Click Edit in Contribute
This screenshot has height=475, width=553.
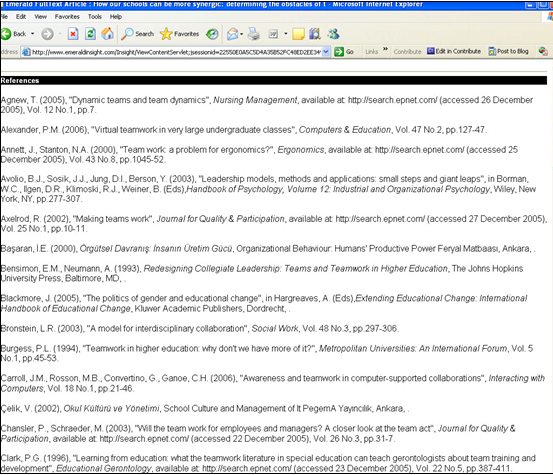pos(454,51)
